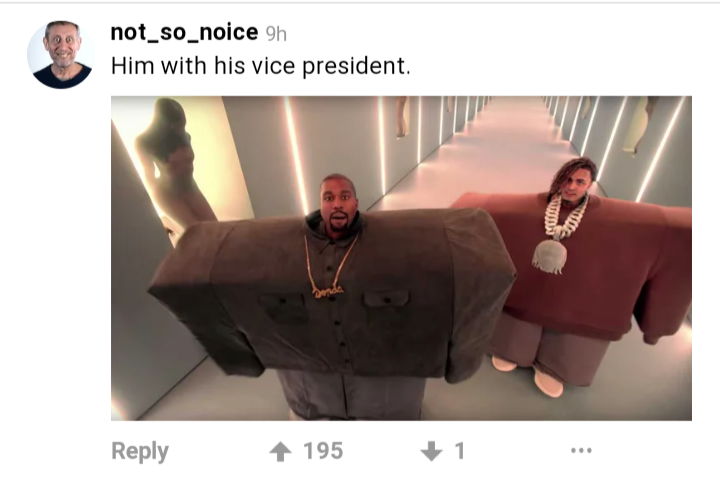Select the text 'Him with his vice president.'

click(x=260, y=66)
